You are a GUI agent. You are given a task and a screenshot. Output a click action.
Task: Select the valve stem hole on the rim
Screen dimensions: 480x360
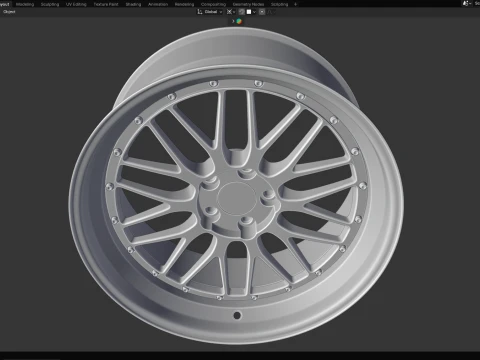pyautogui.click(x=237, y=315)
